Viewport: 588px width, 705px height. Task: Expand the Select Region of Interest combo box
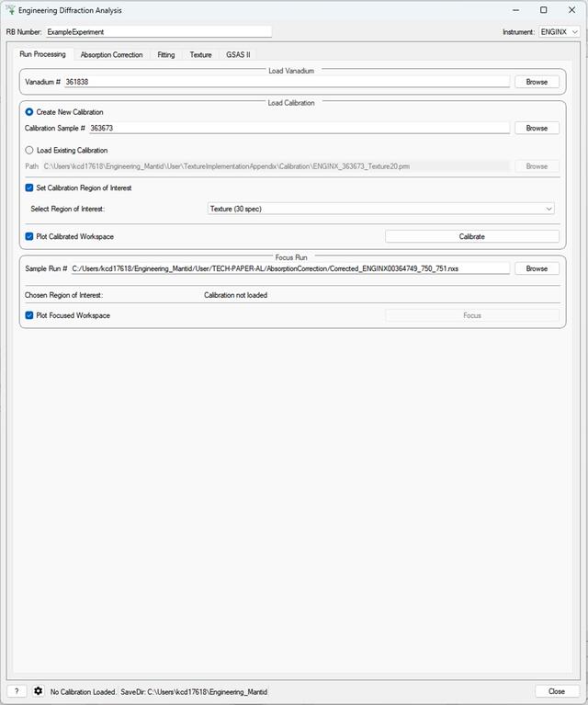coord(380,209)
